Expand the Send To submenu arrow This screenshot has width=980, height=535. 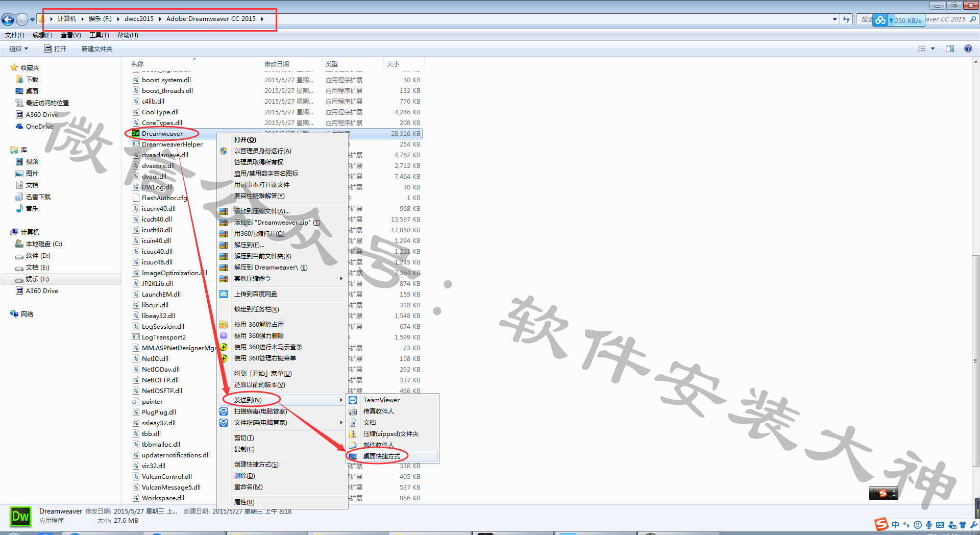pyautogui.click(x=341, y=400)
